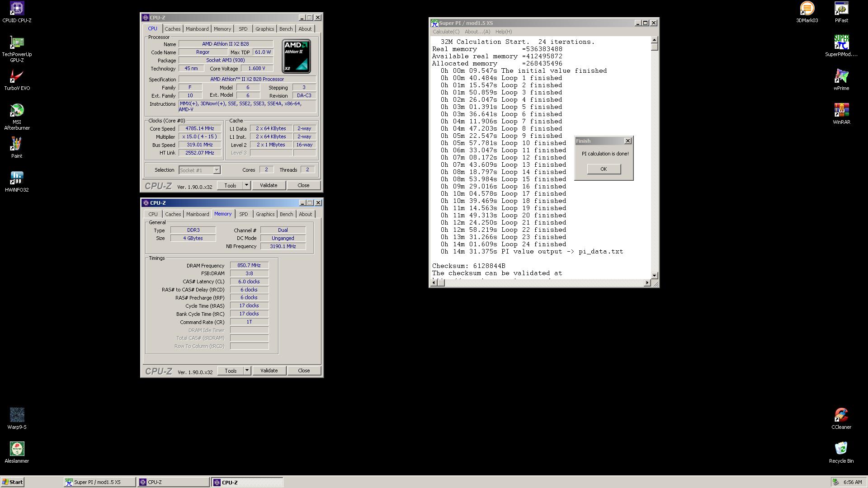
Task: Launch the TurboV EVO desktop shortcut
Action: pos(17,80)
